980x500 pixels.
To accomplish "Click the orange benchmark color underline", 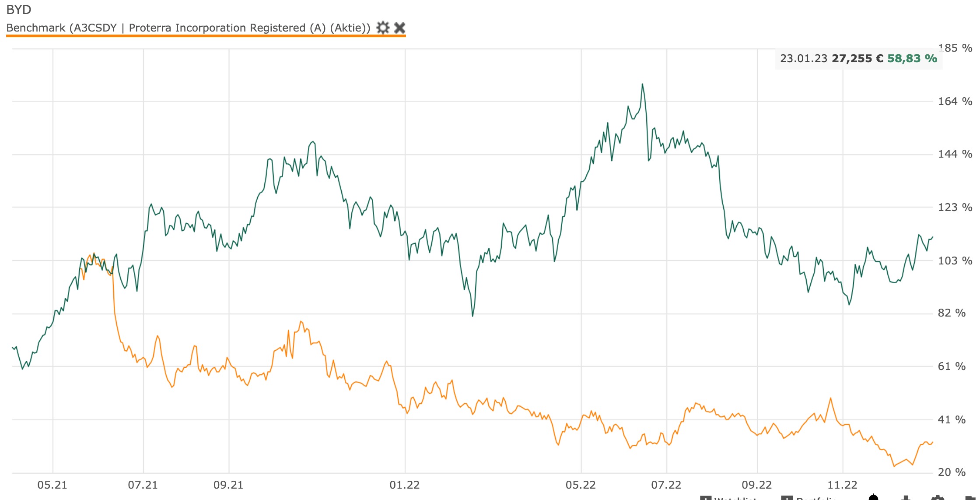I will click(x=206, y=36).
